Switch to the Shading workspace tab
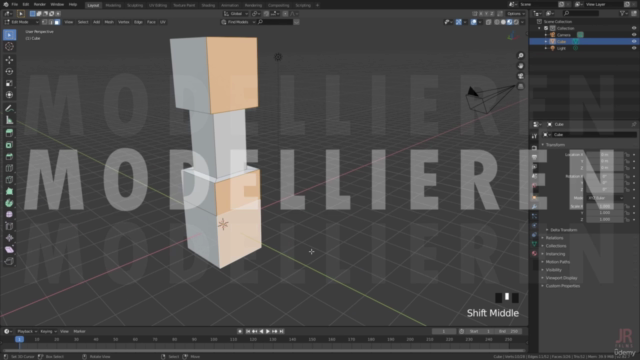Viewport: 640px width, 360px height. 208,5
